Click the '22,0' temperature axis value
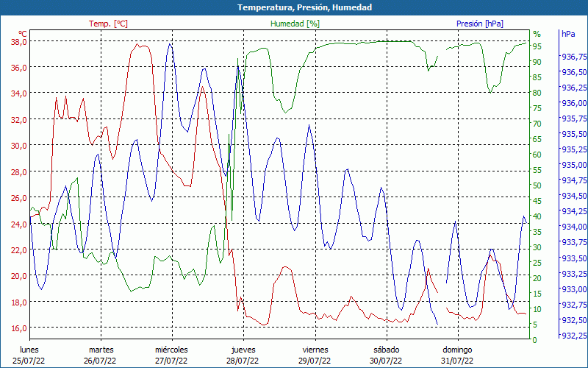Screen dimensions: 588x368 19,250
